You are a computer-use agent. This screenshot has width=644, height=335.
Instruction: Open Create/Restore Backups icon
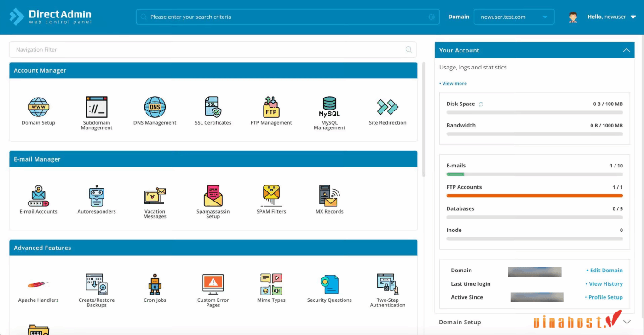pos(97,284)
